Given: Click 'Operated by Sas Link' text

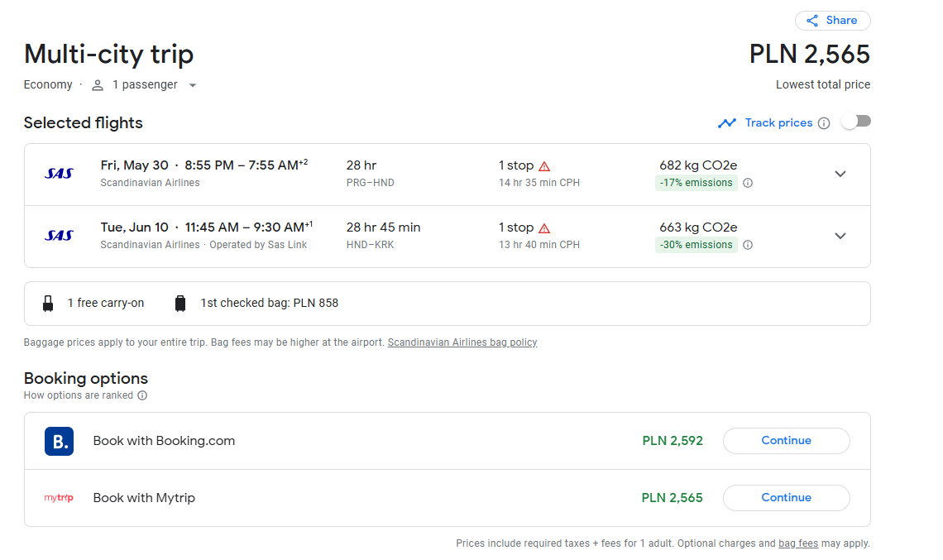Looking at the screenshot, I should [x=258, y=245].
